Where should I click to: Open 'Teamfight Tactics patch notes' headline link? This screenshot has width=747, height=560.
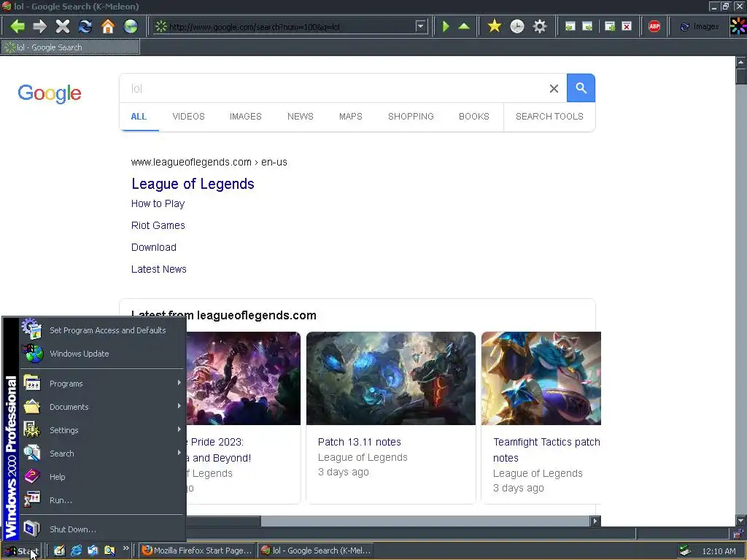[x=546, y=450]
